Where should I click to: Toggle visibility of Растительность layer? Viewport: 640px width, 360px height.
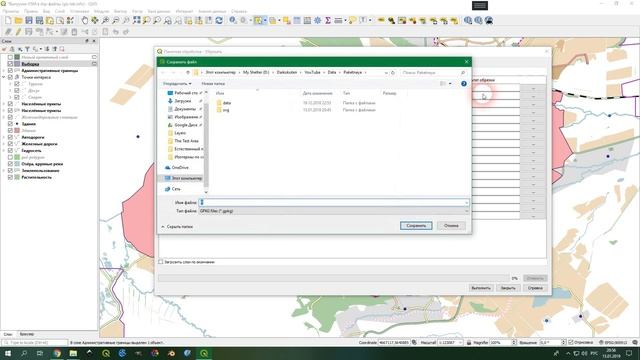click(x=10, y=178)
